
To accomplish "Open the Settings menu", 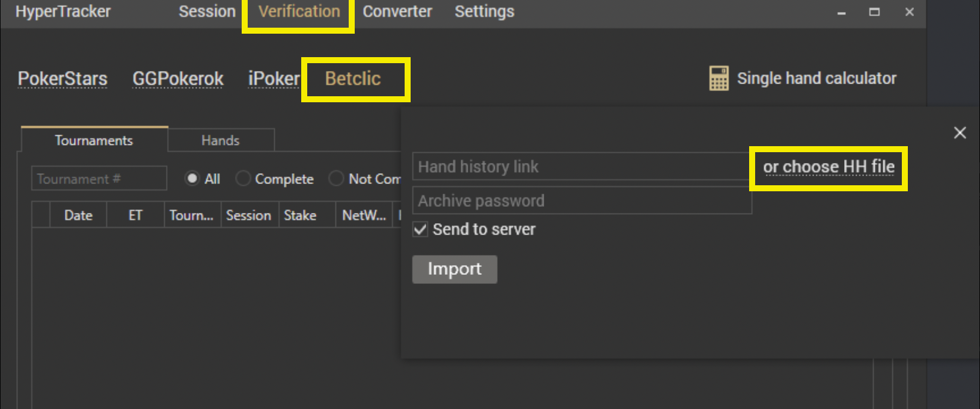I will pyautogui.click(x=485, y=11).
